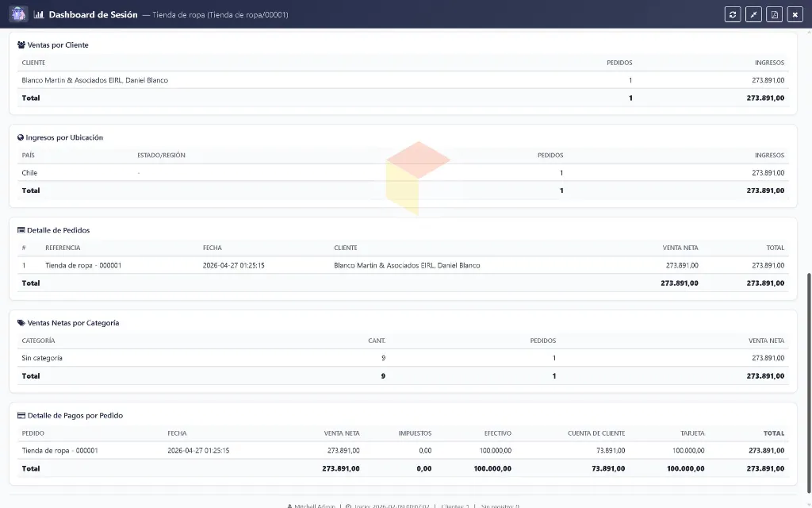812x508 pixels.
Task: Click the vertical scrollbar thumb on the right
Action: [x=809, y=383]
